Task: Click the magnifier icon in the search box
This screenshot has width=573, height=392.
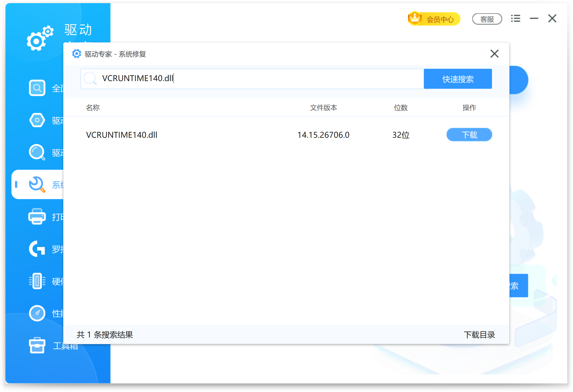Action: pyautogui.click(x=90, y=78)
